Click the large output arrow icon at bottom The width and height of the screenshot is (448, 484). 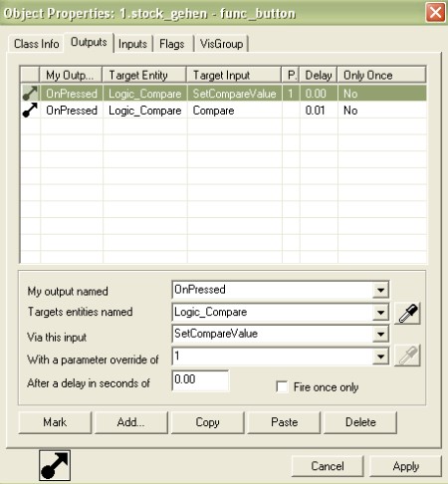click(x=55, y=465)
